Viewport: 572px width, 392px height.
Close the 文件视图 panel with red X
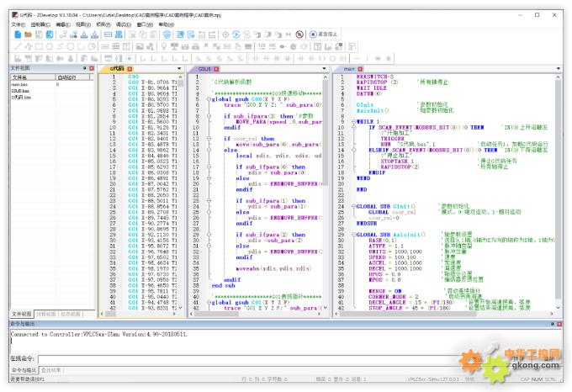pos(92,68)
